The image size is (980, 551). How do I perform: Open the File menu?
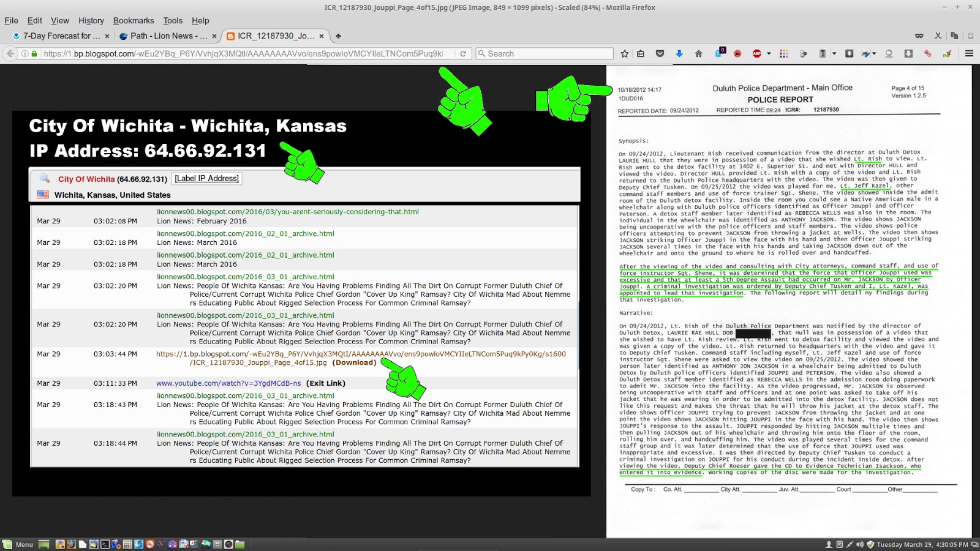[12, 20]
